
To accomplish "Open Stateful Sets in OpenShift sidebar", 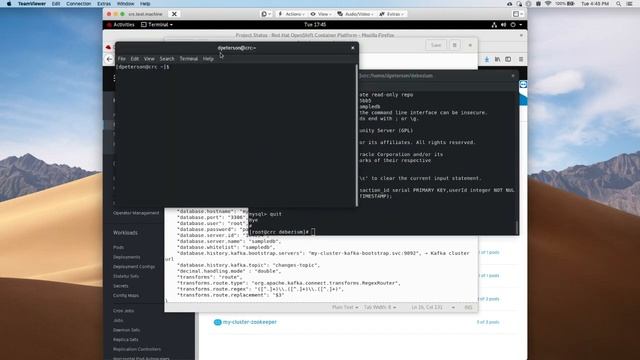I will (x=126, y=276).
